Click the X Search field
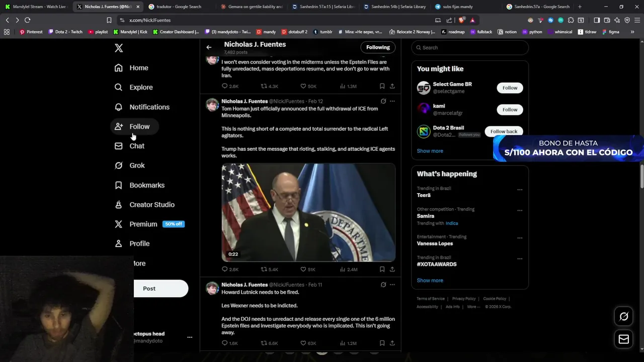The image size is (644, 362). click(470, 48)
